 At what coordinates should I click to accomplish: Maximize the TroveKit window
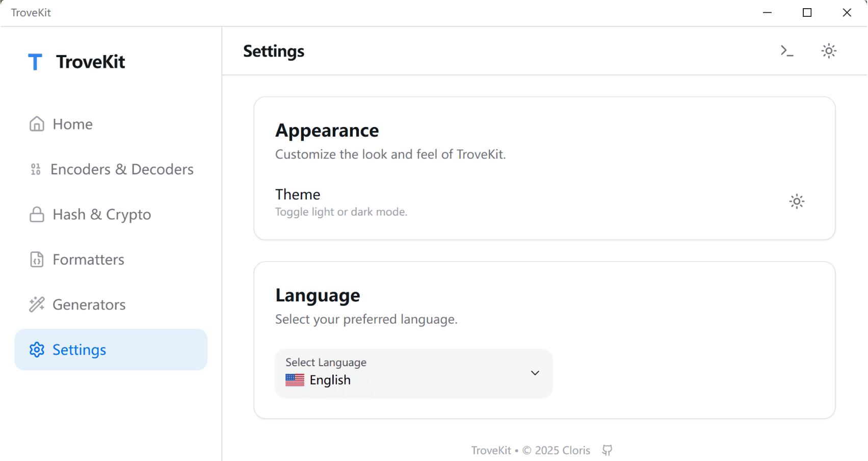coord(807,13)
